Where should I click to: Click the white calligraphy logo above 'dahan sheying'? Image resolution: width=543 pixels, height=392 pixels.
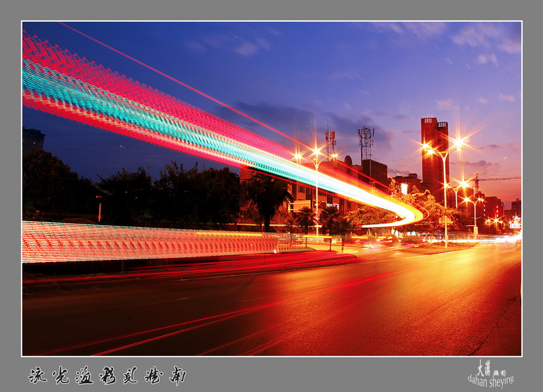point(485,368)
